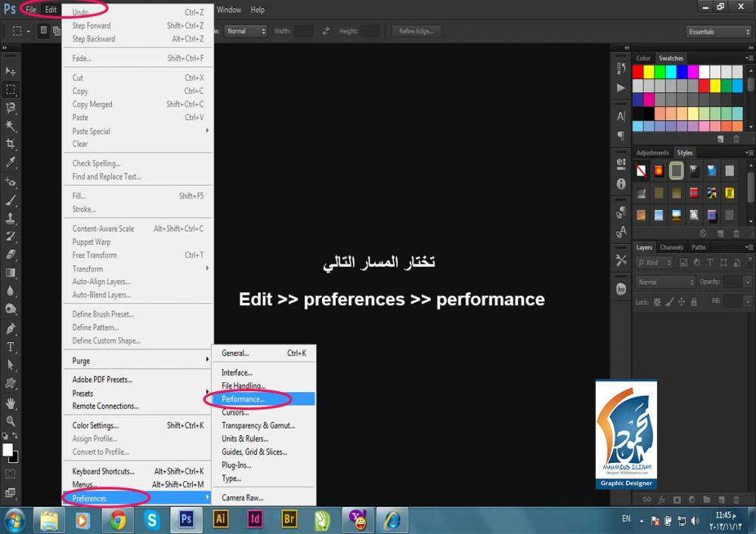756x534 pixels.
Task: Expand the Presets submenu
Action: 138,394
